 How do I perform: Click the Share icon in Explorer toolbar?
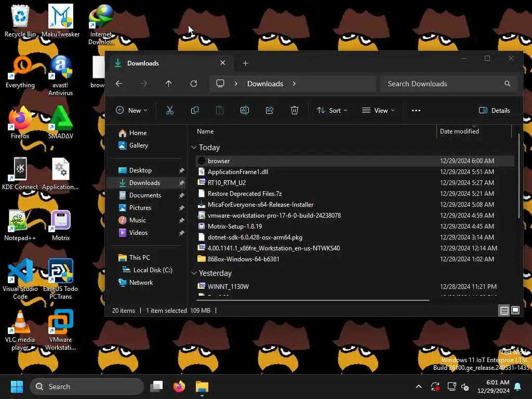pos(270,110)
